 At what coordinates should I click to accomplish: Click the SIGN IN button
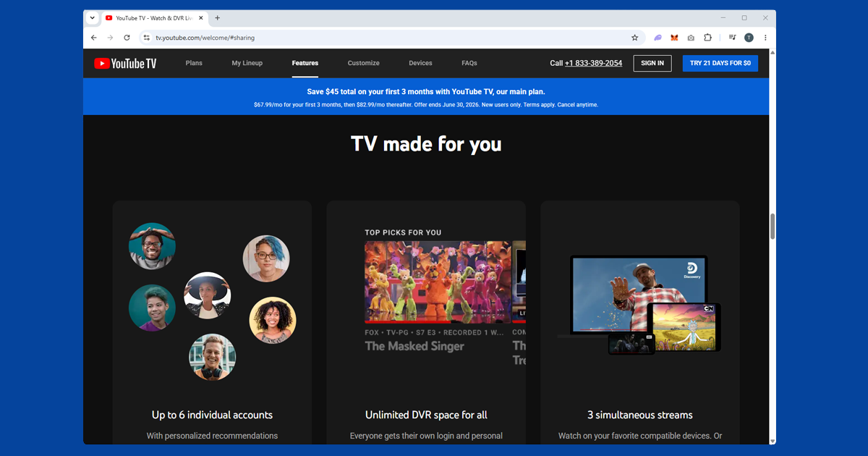tap(652, 64)
